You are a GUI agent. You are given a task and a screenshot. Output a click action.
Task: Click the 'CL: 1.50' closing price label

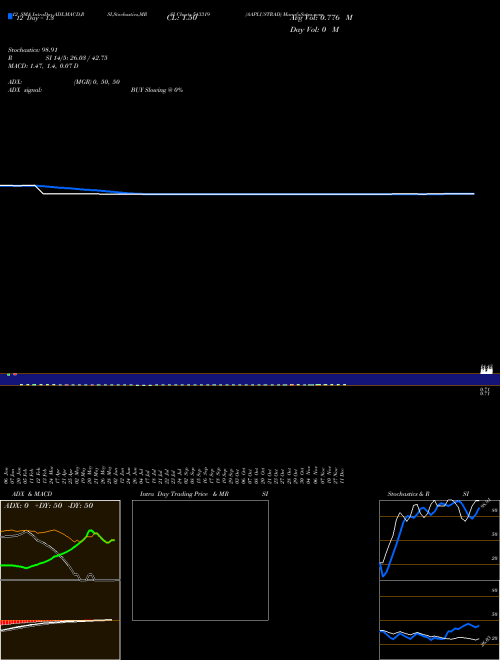pos(182,18)
